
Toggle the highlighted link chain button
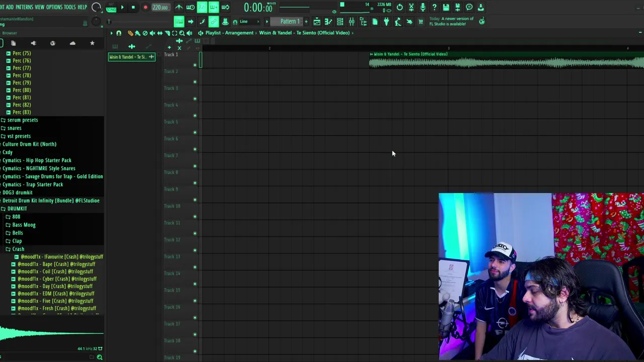point(213,22)
